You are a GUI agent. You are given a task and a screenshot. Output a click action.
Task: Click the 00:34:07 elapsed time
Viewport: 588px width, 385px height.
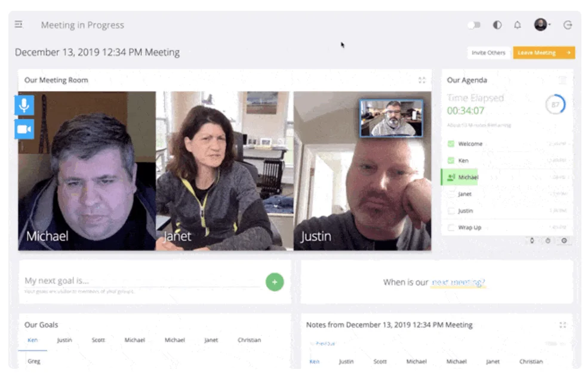click(466, 110)
